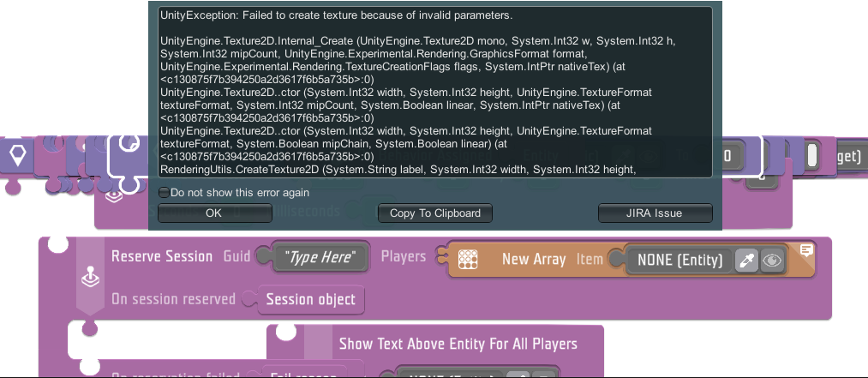Viewport: 868px width, 378px height.
Task: Click the comment icon on New Array block
Action: (805, 249)
